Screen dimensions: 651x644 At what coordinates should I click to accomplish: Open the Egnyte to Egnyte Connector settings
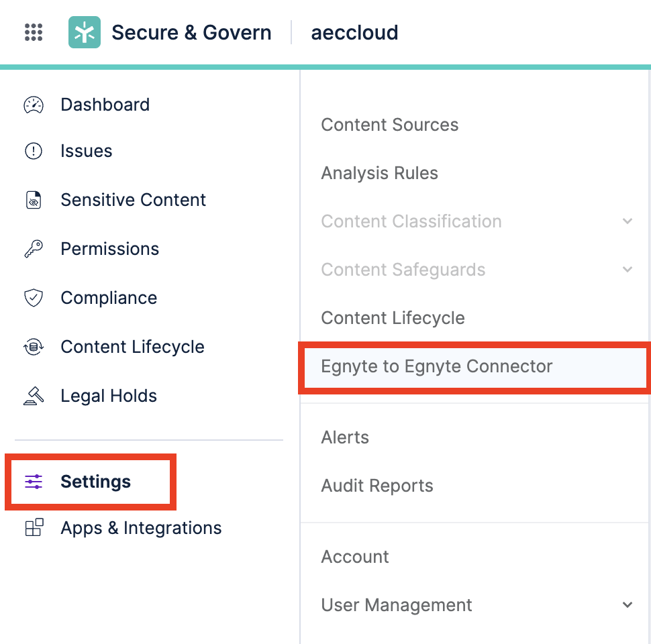click(x=437, y=366)
